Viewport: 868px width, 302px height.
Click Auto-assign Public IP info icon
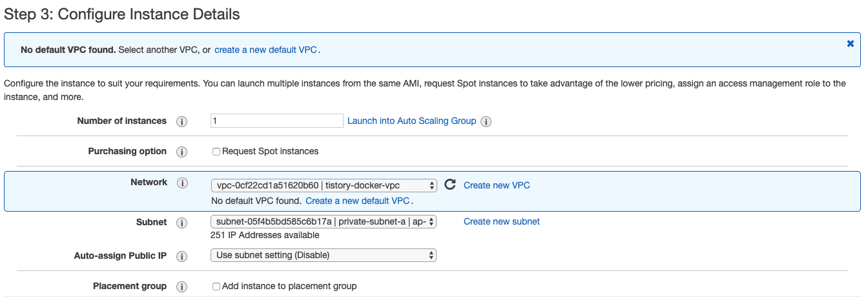[182, 256]
